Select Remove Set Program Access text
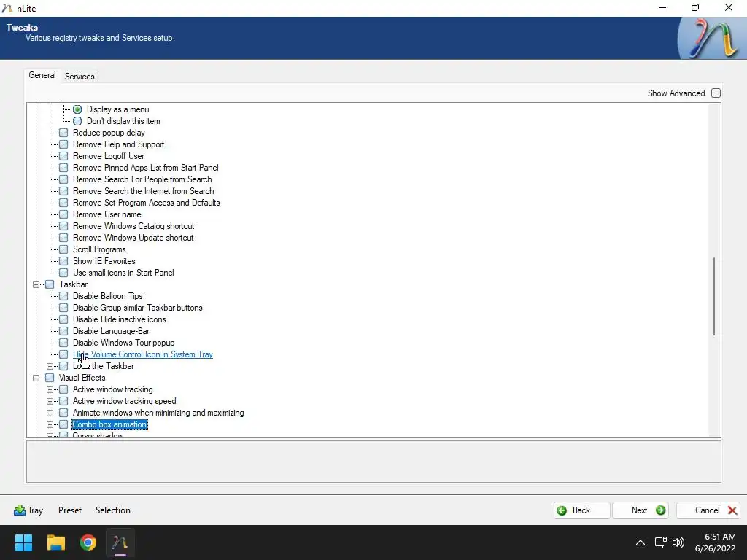Viewport: 747px width, 560px height. (x=146, y=203)
